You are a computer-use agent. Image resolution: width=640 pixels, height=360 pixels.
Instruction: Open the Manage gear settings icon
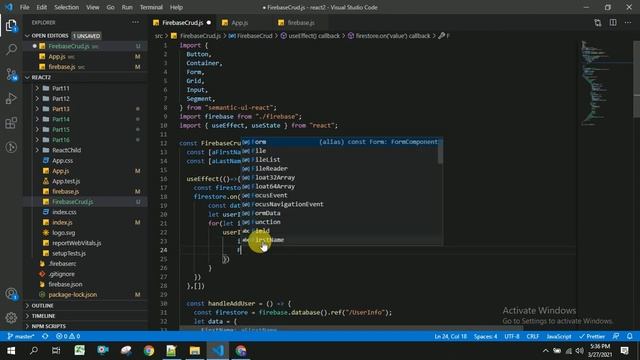(11, 317)
